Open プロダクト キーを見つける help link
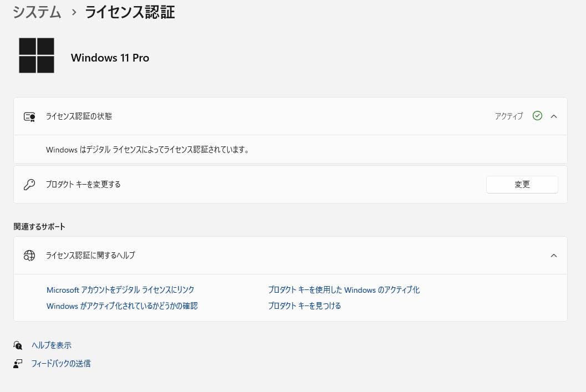Image resolution: width=586 pixels, height=392 pixels. point(304,306)
